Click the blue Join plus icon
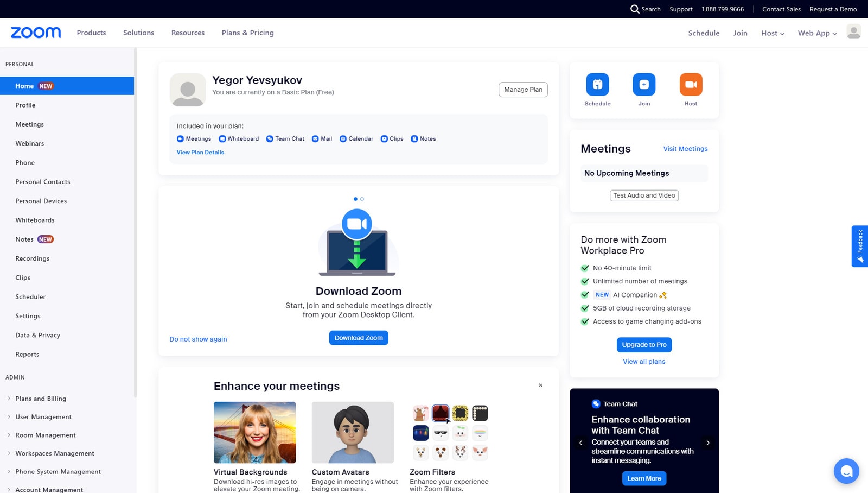 pyautogui.click(x=644, y=84)
